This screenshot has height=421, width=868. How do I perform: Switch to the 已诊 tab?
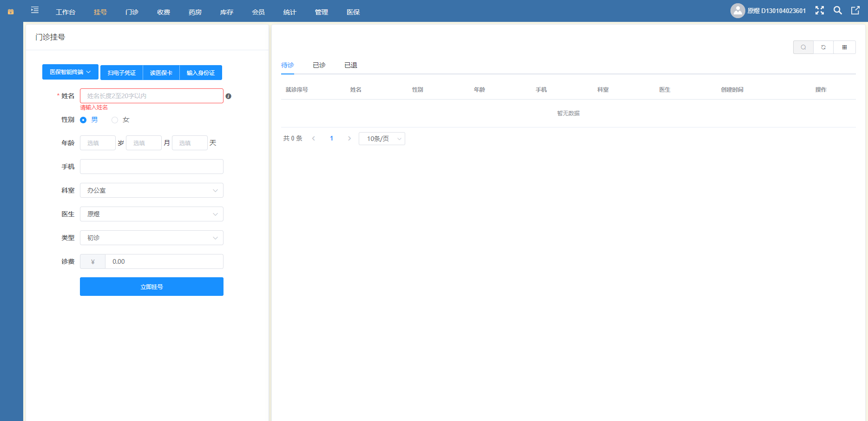pyautogui.click(x=319, y=65)
